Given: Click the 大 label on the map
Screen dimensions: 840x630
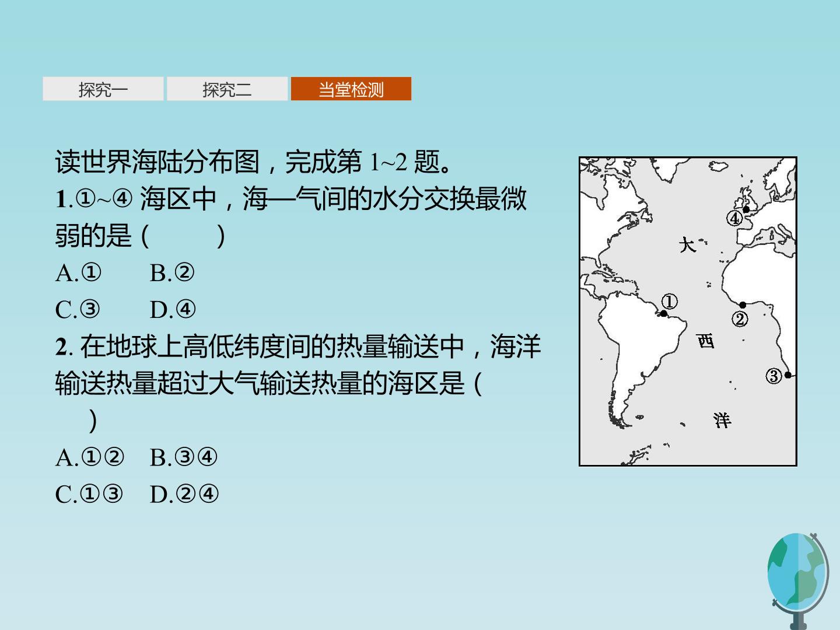Looking at the screenshot, I should [687, 244].
